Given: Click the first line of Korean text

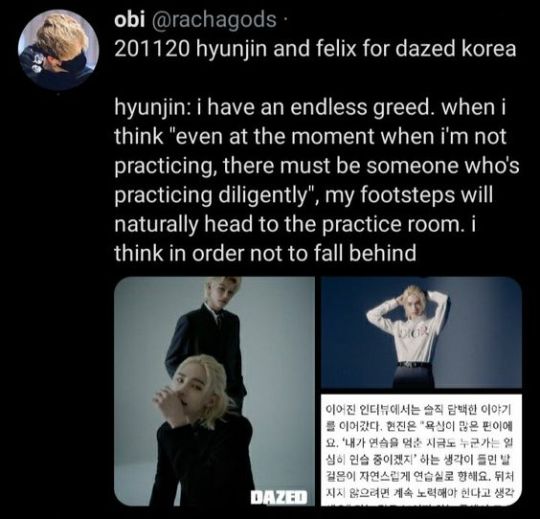Looking at the screenshot, I should tap(419, 410).
